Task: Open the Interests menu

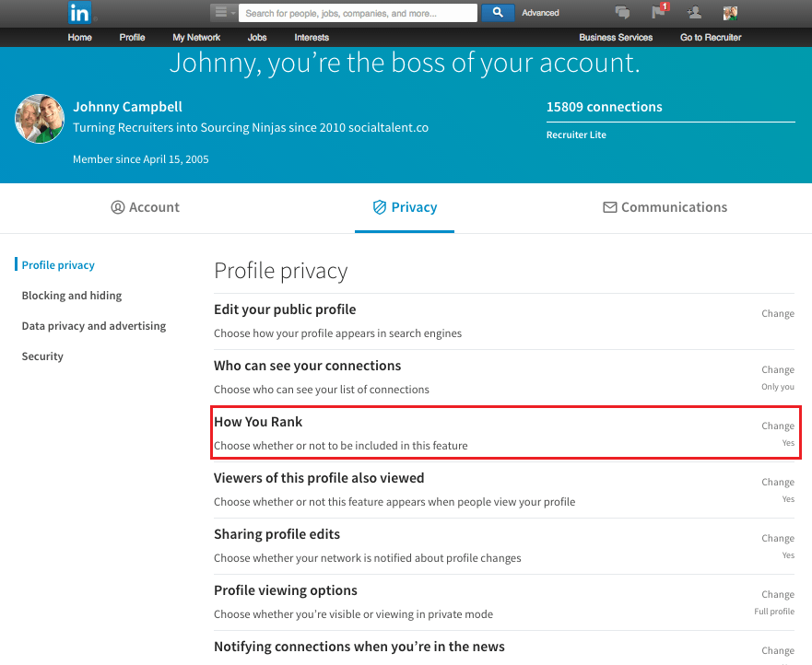Action: point(312,37)
